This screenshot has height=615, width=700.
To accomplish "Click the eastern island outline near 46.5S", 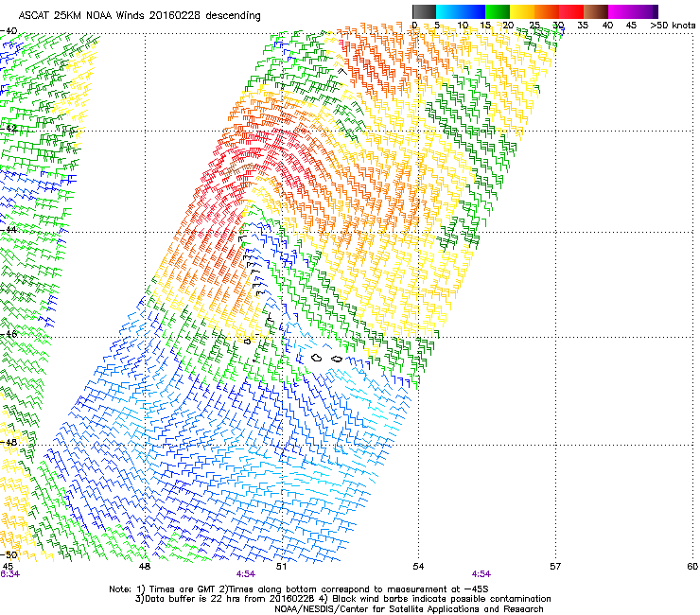I will click(337, 359).
